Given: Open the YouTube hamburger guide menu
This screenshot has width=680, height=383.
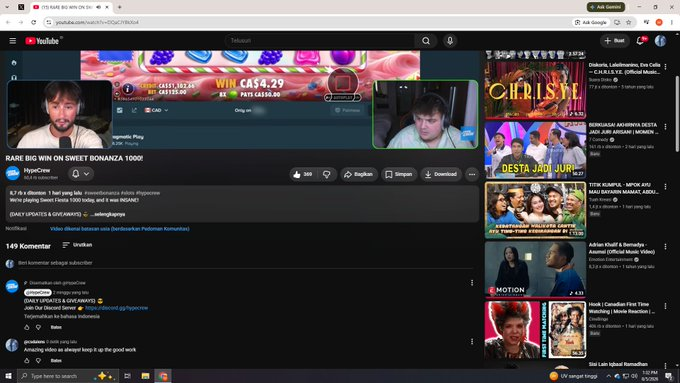Looking at the screenshot, I should click(13, 41).
